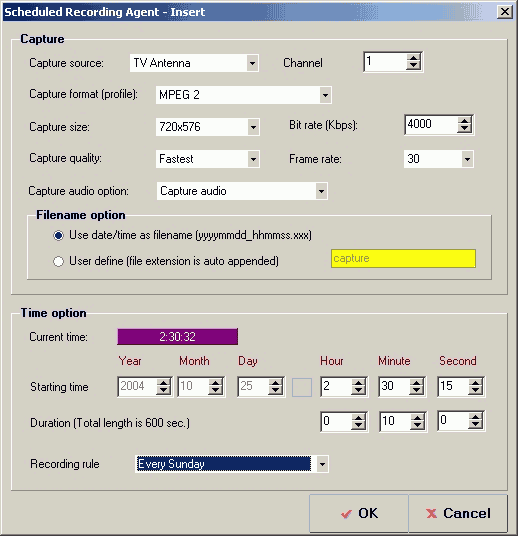Screen dimensions: 518x536
Task: Increase duration minutes with the up arrow
Action: coord(417,417)
